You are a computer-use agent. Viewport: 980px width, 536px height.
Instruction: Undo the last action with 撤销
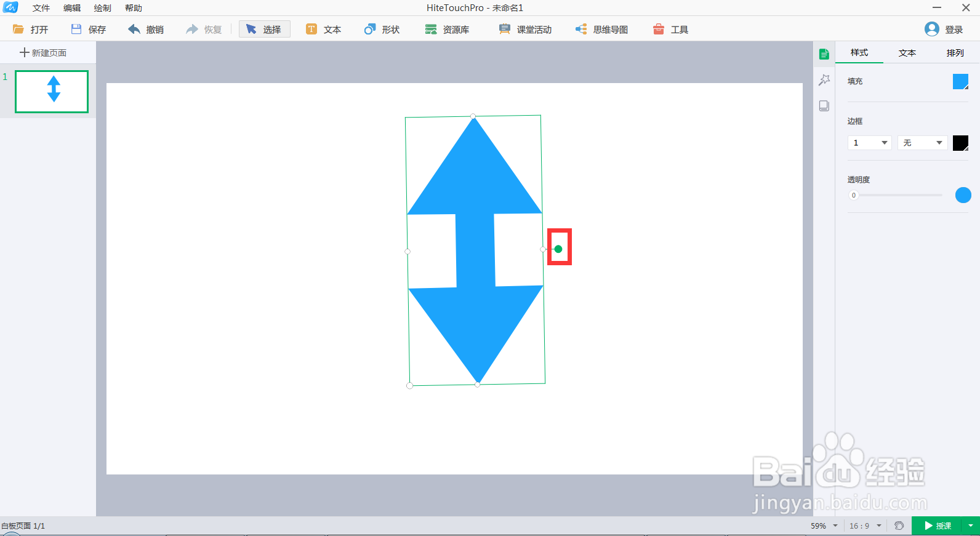146,30
